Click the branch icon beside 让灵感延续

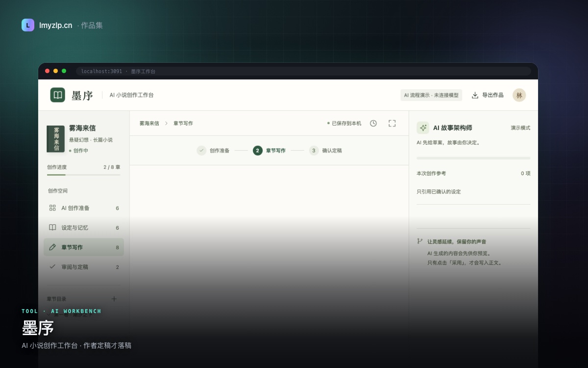(420, 241)
